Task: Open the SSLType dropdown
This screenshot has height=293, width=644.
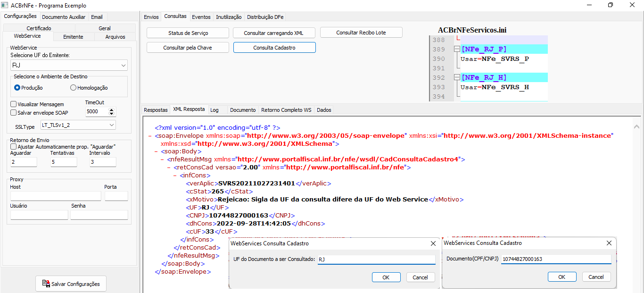Action: tap(111, 125)
